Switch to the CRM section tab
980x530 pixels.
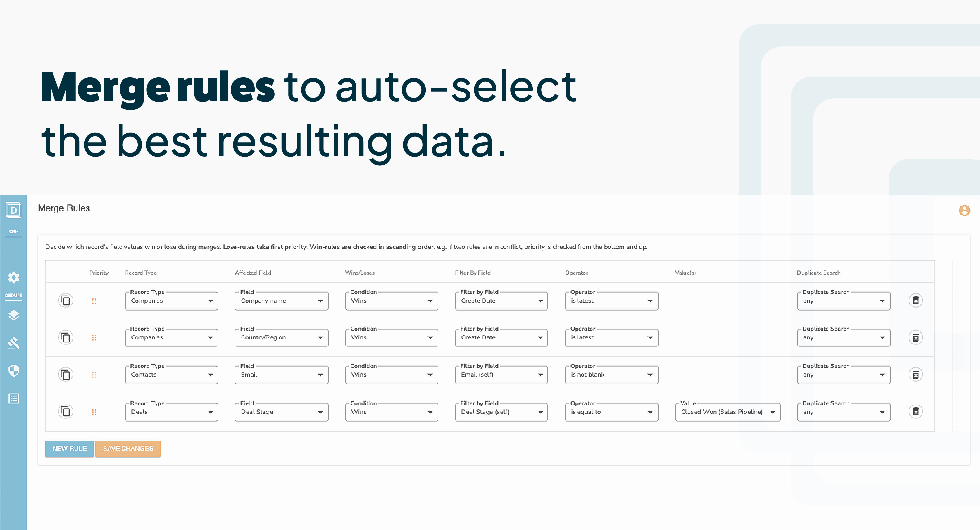pos(14,232)
